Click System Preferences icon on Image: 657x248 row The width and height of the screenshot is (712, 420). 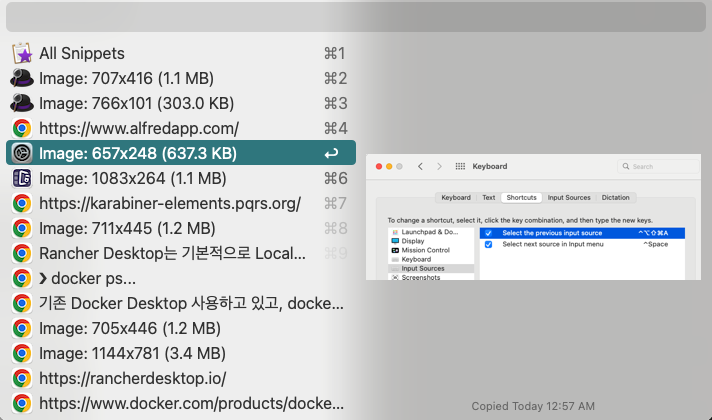[22, 153]
